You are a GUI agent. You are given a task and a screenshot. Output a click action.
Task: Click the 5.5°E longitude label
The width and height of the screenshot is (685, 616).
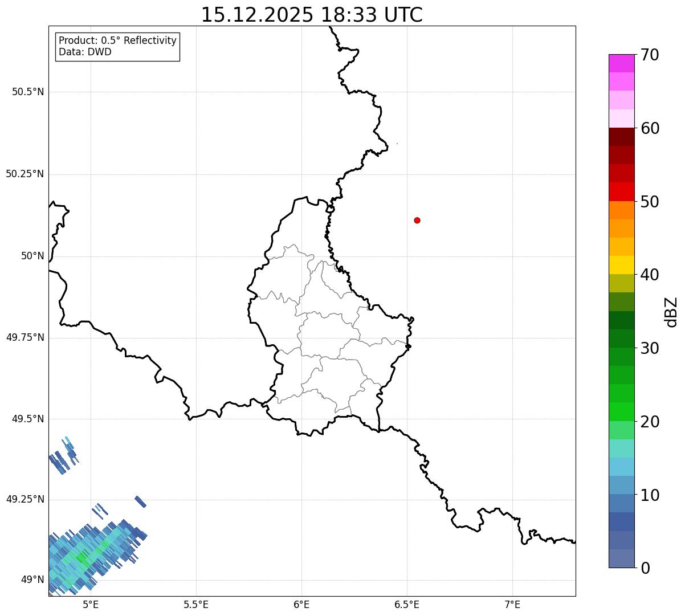(x=196, y=604)
